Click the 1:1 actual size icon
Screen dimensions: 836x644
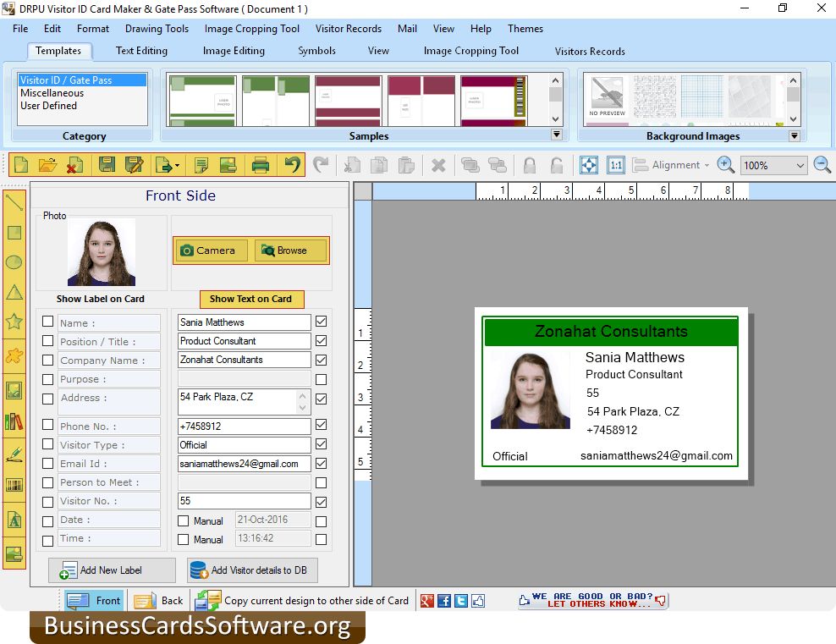click(616, 165)
